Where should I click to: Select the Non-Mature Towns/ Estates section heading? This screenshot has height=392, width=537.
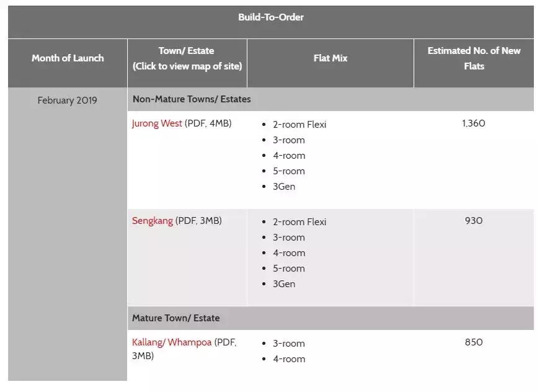tap(192, 99)
